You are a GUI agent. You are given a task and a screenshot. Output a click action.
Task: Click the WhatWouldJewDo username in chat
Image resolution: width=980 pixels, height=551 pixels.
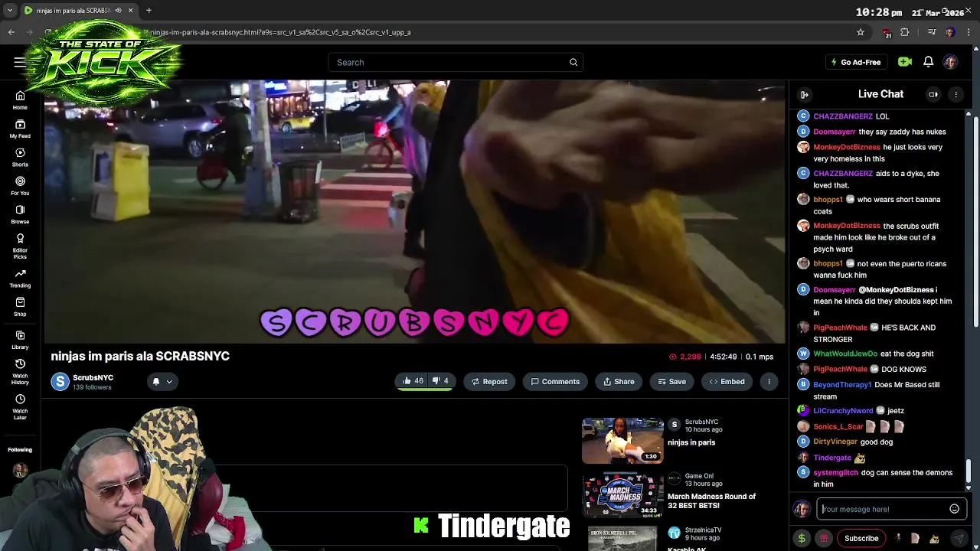click(x=845, y=354)
